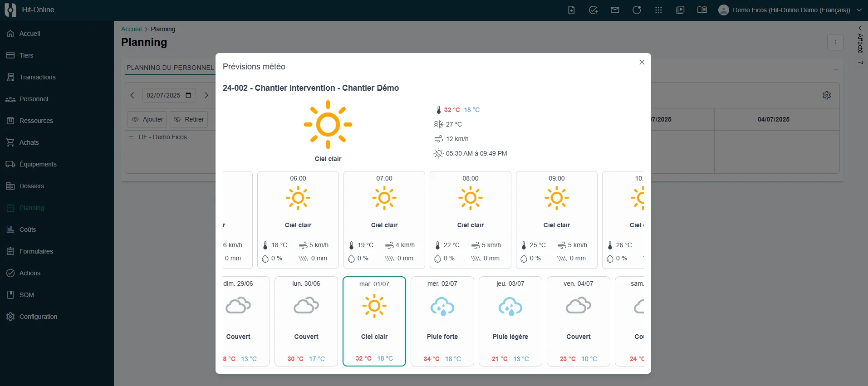Open the new document icon in top bar

[571, 10]
